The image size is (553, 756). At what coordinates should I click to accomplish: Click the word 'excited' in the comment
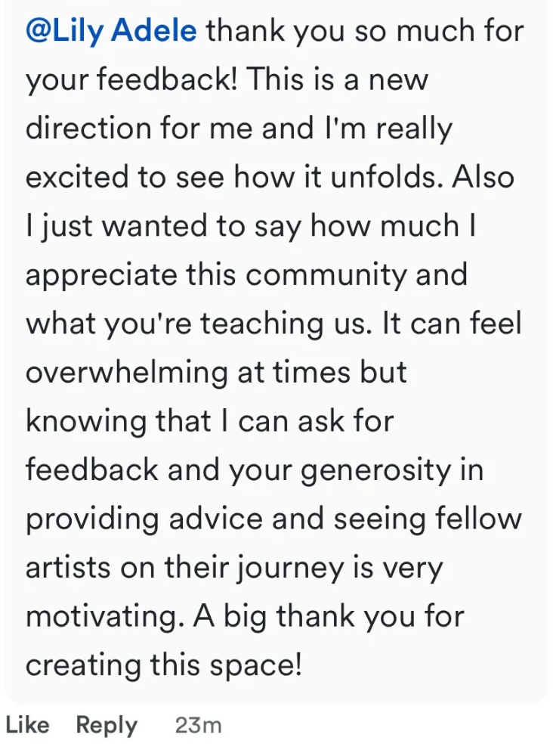point(78,177)
